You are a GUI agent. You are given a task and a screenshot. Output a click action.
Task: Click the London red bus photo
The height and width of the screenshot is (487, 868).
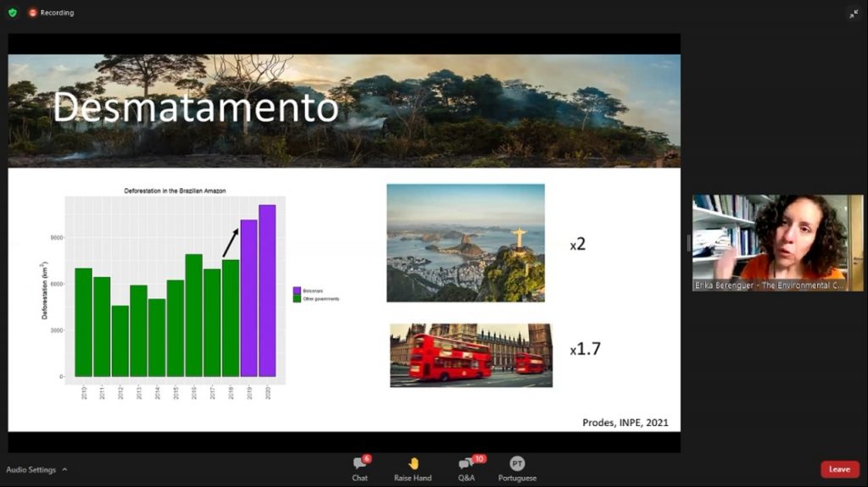tap(470, 355)
